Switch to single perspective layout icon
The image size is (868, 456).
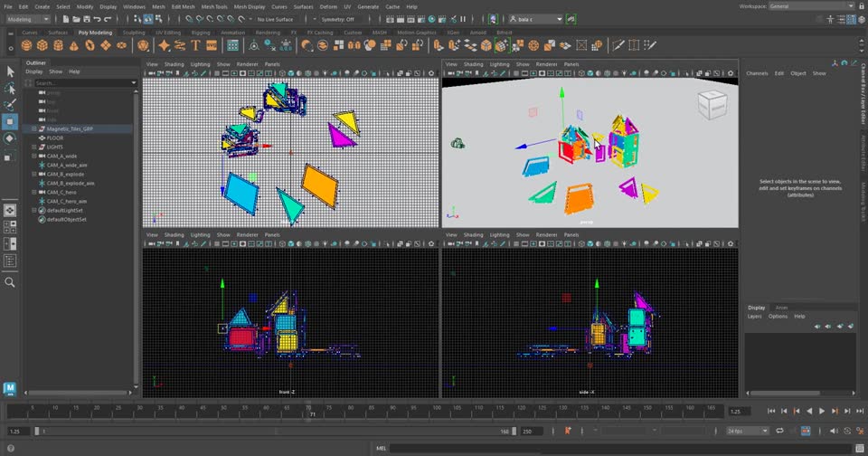pos(10,211)
